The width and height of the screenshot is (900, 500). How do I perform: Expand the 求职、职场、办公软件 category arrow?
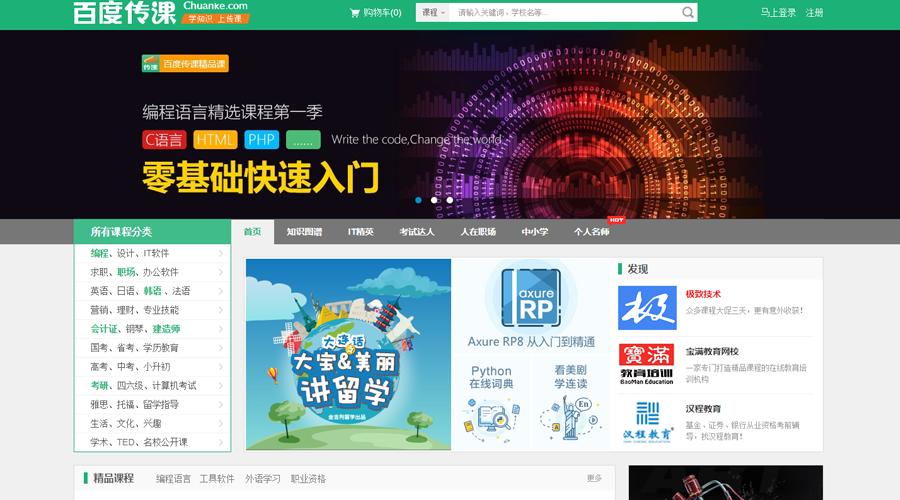click(x=221, y=272)
